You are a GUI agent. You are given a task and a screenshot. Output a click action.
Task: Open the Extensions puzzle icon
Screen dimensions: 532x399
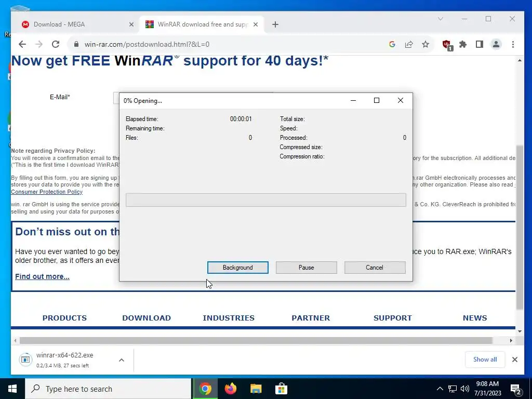click(463, 44)
